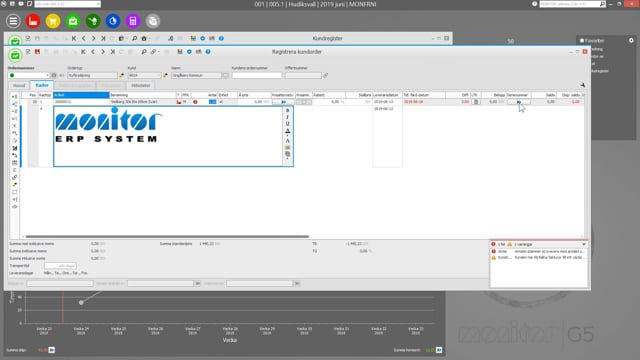The height and width of the screenshot is (360, 640).
Task: Open the red Manufacturing module icon
Action: point(33,21)
